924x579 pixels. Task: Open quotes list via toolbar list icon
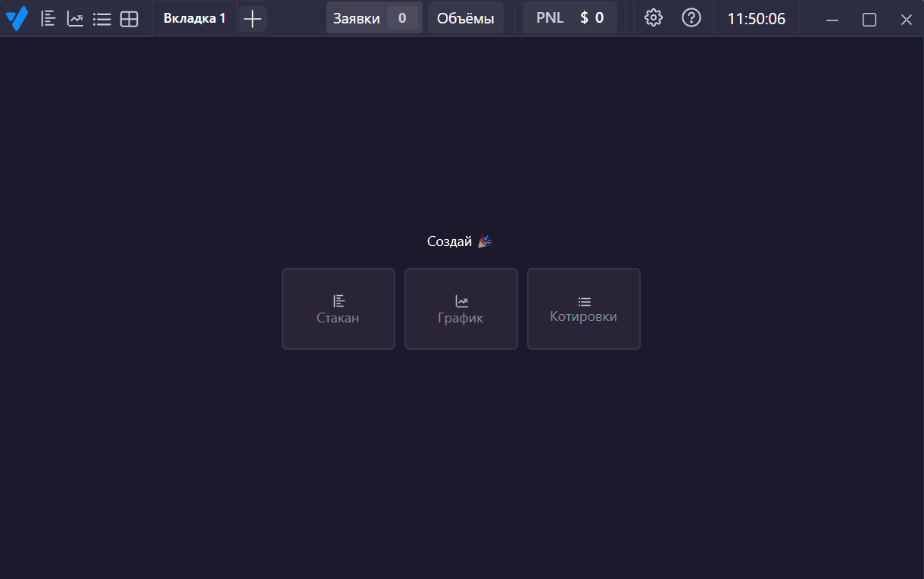tap(102, 19)
